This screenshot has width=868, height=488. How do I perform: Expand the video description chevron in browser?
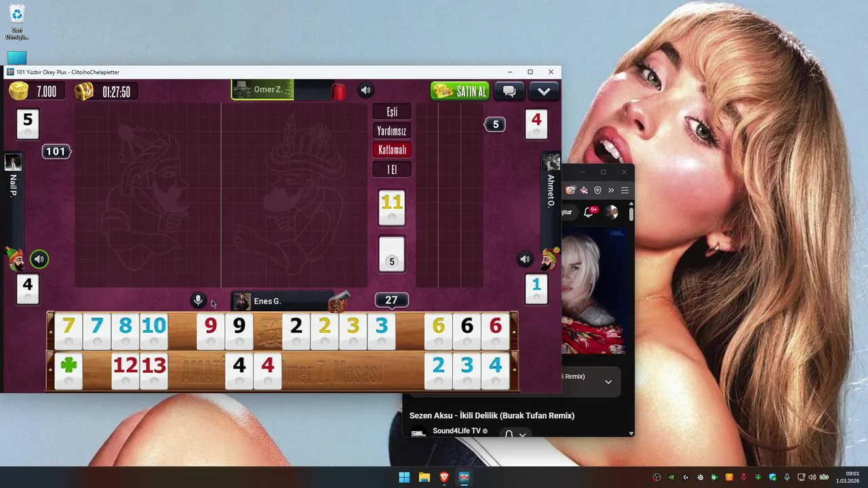tap(608, 382)
